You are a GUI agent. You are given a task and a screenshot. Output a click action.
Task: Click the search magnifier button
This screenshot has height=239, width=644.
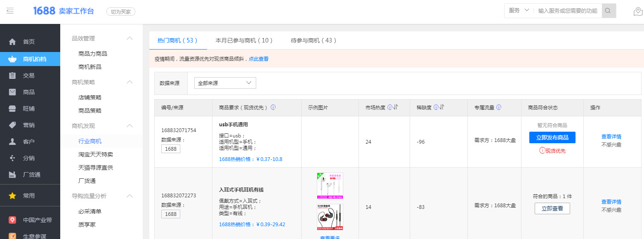coord(609,11)
